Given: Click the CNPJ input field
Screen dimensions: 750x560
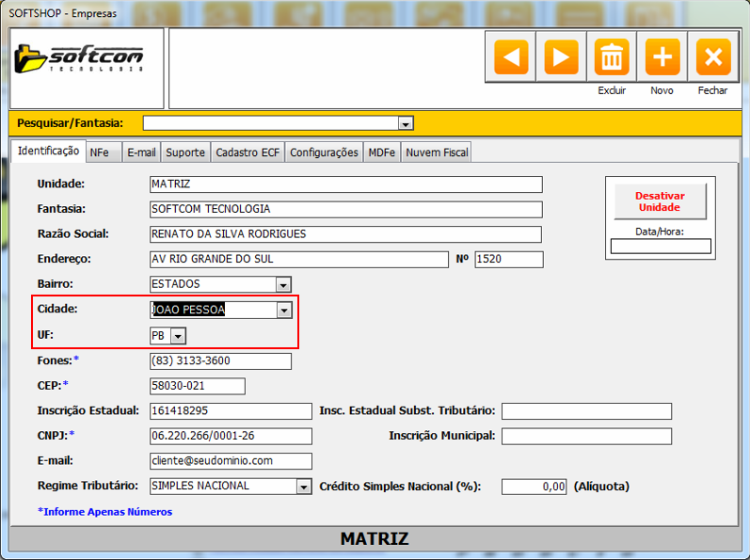Looking at the screenshot, I should point(230,436).
